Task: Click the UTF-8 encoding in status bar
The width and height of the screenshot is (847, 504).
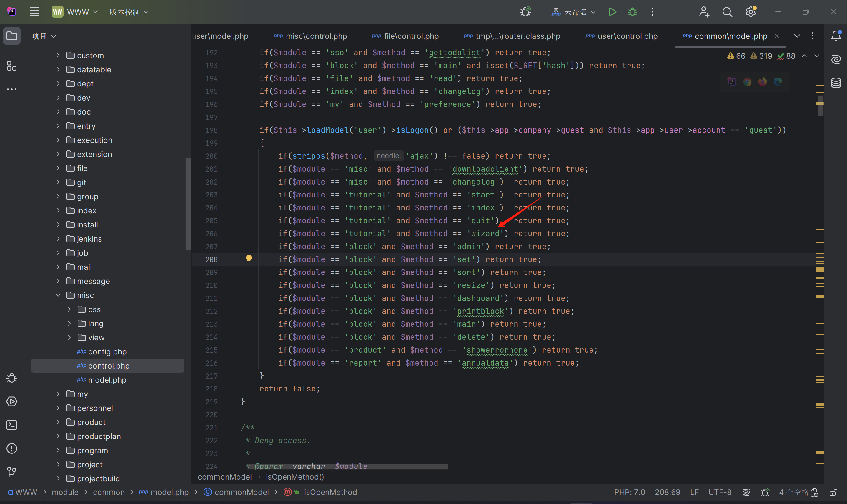Action: coord(720,492)
